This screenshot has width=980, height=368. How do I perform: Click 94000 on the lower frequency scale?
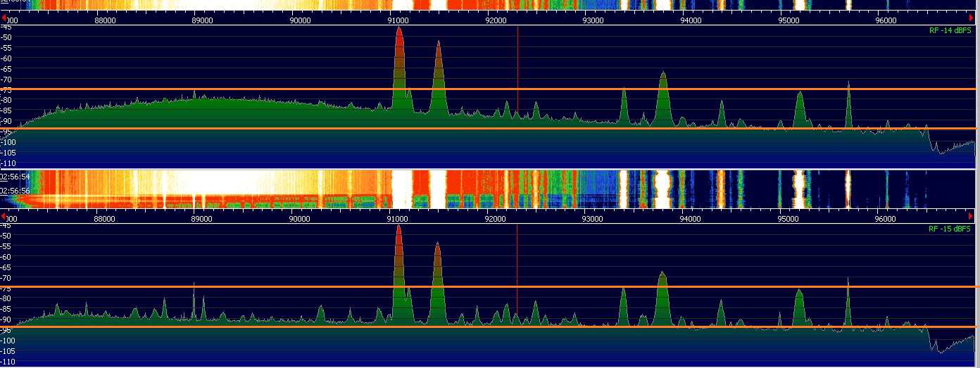click(691, 219)
